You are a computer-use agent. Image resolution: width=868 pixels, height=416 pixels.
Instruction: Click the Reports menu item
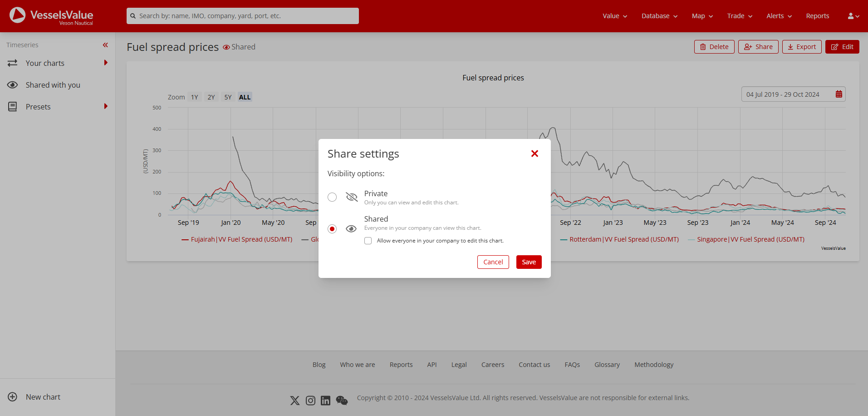(817, 16)
